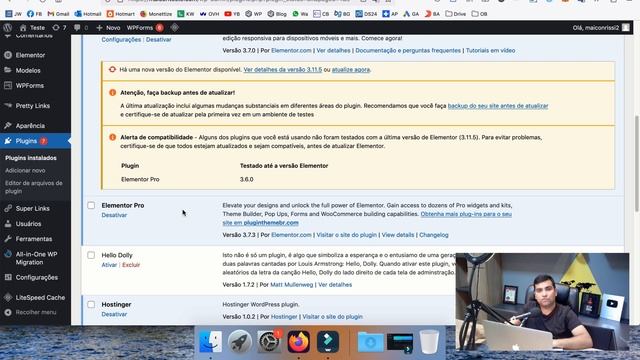Viewport: 640px width, 360px height.
Task: Open Ver detalhes da versão 3.11.5
Action: click(283, 70)
